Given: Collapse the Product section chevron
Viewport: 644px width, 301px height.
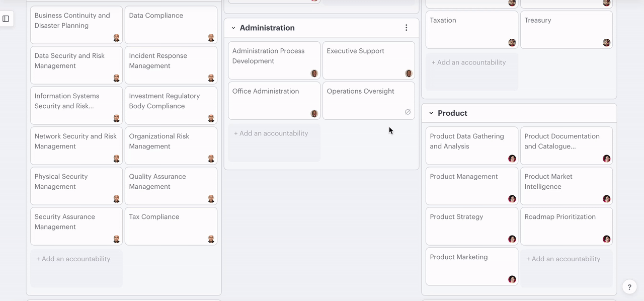Looking at the screenshot, I should (431, 113).
